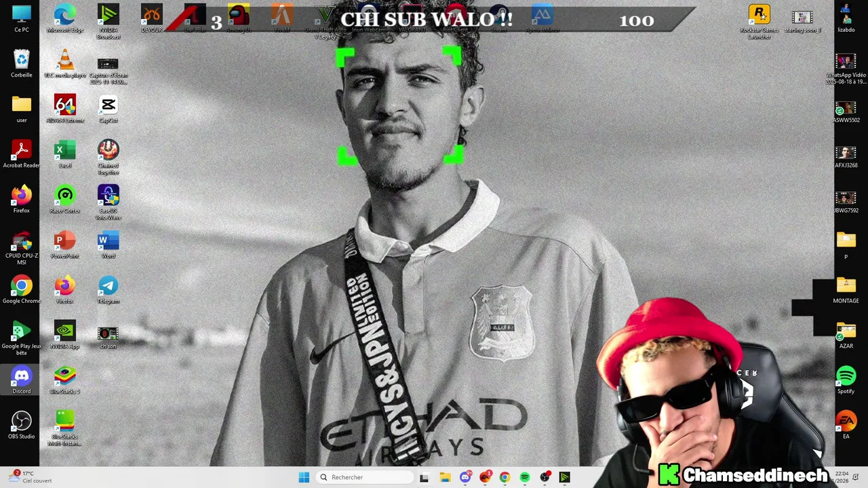Select the Rockstar Games Launcher shortcut
The height and width of the screenshot is (488, 868).
[759, 22]
